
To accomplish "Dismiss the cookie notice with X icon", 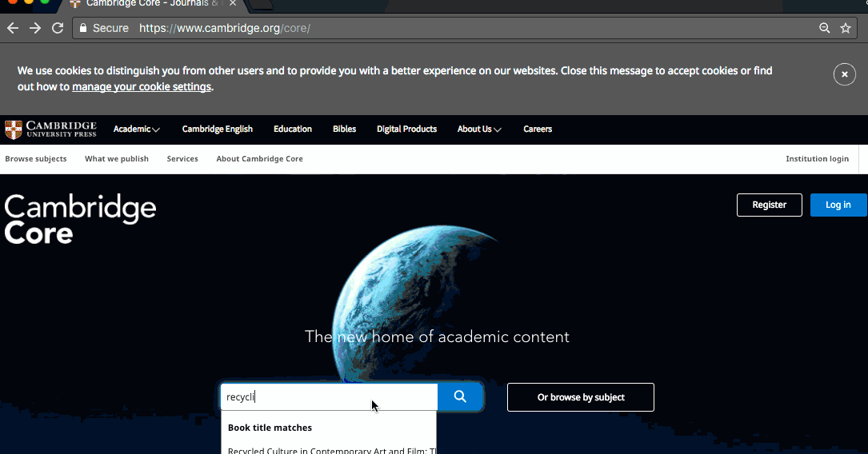I will pyautogui.click(x=844, y=74).
